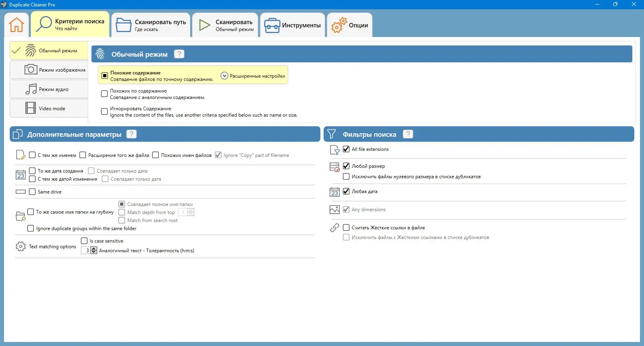The height and width of the screenshot is (346, 644).
Task: Check the Same drive option
Action: 32,192
